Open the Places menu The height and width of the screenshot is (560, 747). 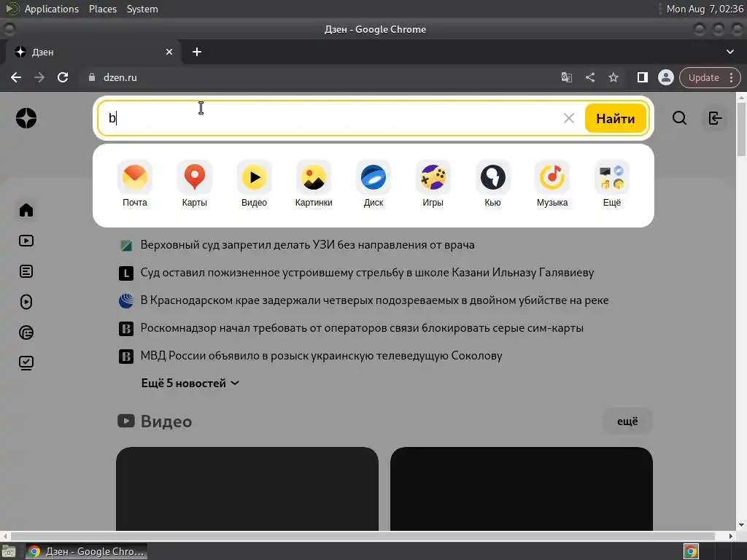coord(103,9)
